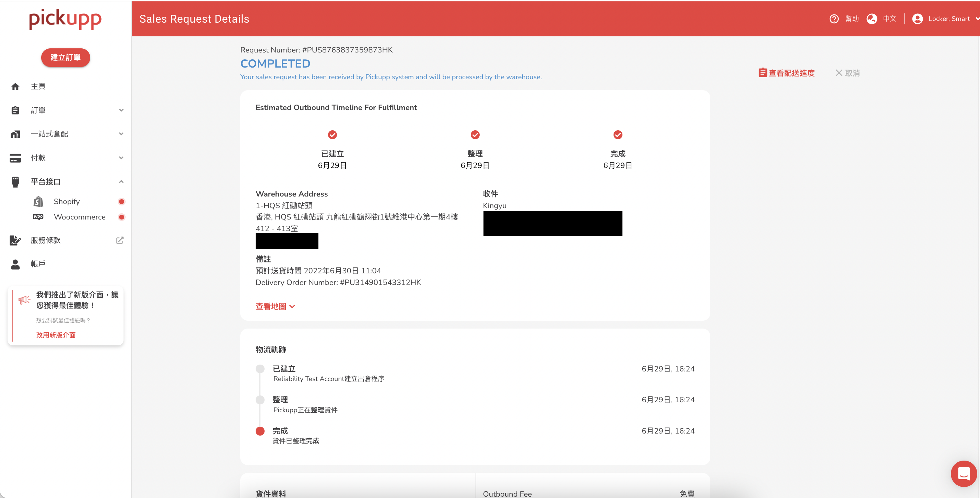Screen dimensions: 980x498
Task: Switch language via 中文 label
Action: click(889, 19)
